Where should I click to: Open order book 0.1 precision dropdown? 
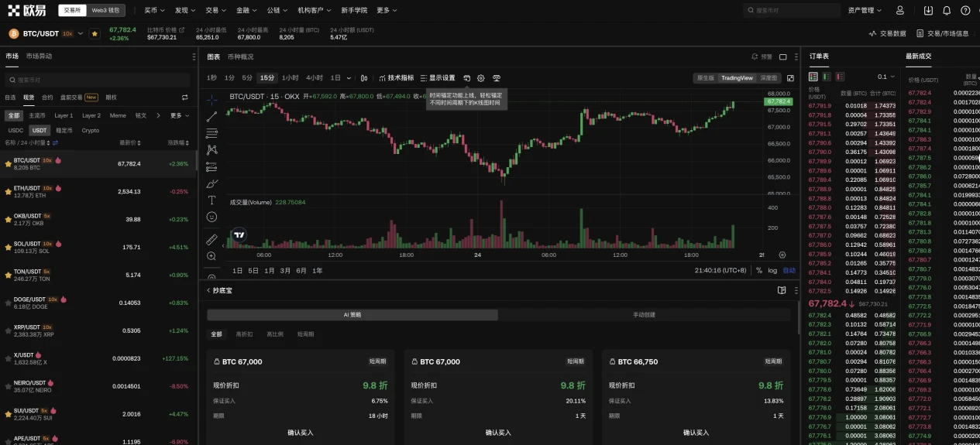click(886, 77)
